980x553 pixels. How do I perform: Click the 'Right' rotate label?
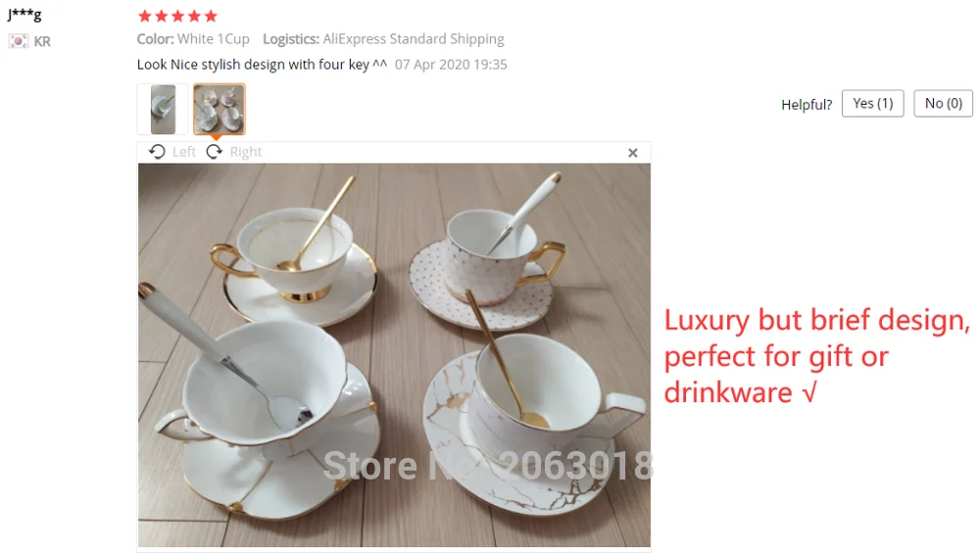tap(246, 152)
